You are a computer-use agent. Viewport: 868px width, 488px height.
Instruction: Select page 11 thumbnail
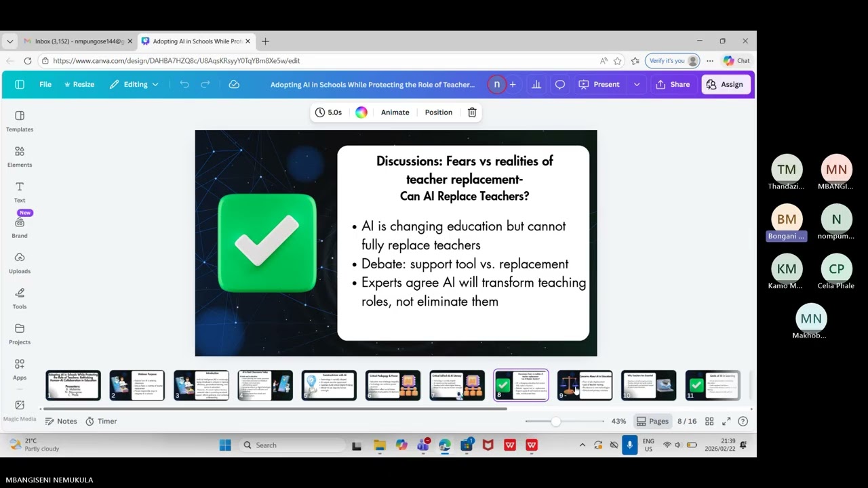(713, 385)
